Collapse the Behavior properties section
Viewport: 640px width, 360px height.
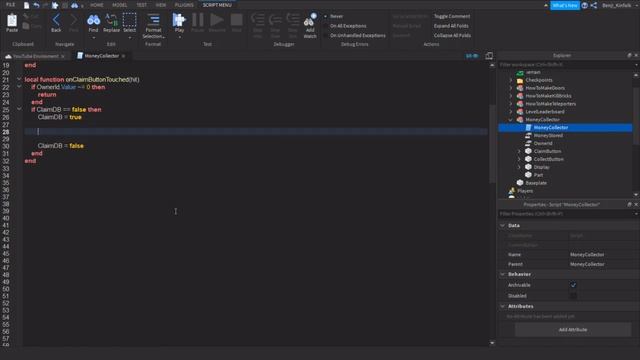point(503,274)
